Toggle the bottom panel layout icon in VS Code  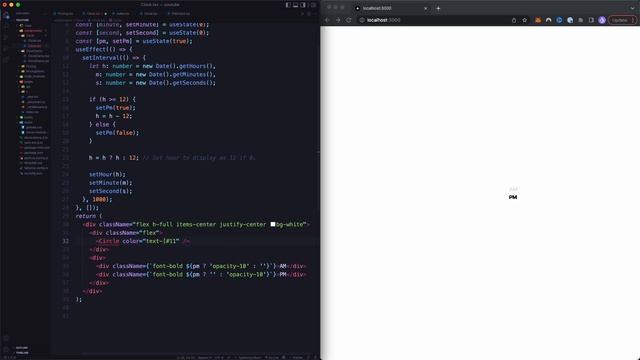tap(296, 5)
